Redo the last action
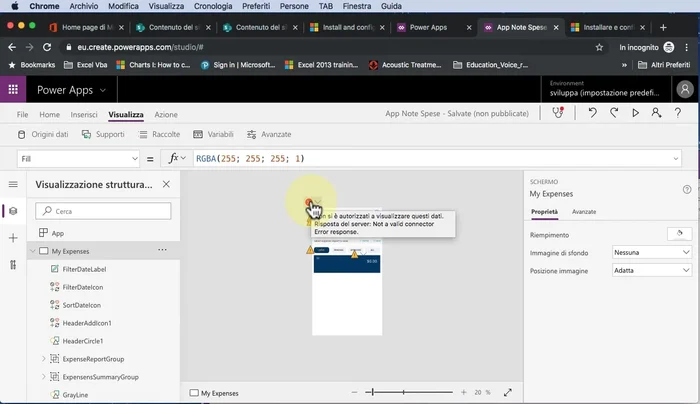 click(x=614, y=113)
